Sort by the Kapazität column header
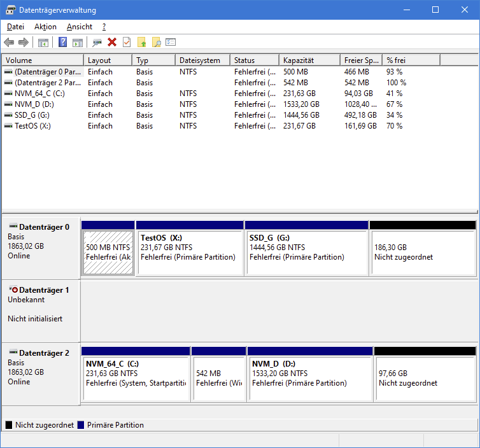 click(310, 60)
